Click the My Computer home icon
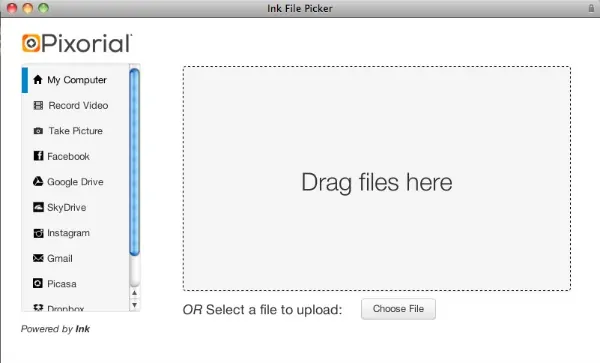 click(x=38, y=80)
